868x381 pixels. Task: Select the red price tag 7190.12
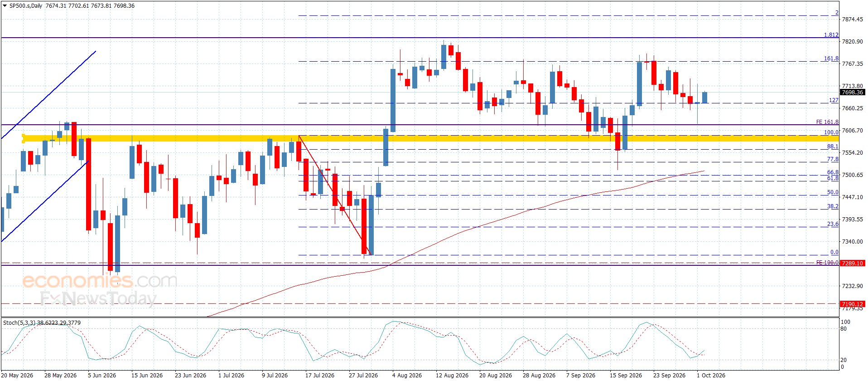coord(852,304)
